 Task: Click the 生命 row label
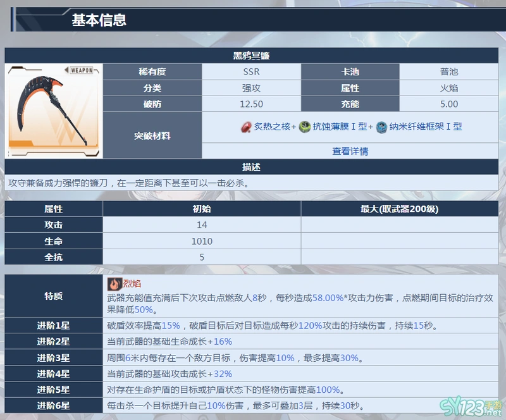54,241
